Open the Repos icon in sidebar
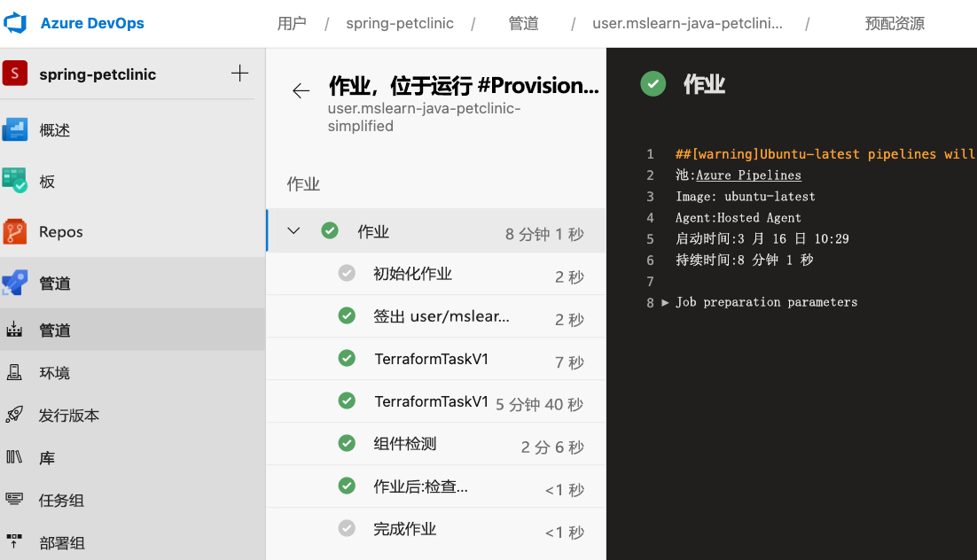 [x=15, y=232]
